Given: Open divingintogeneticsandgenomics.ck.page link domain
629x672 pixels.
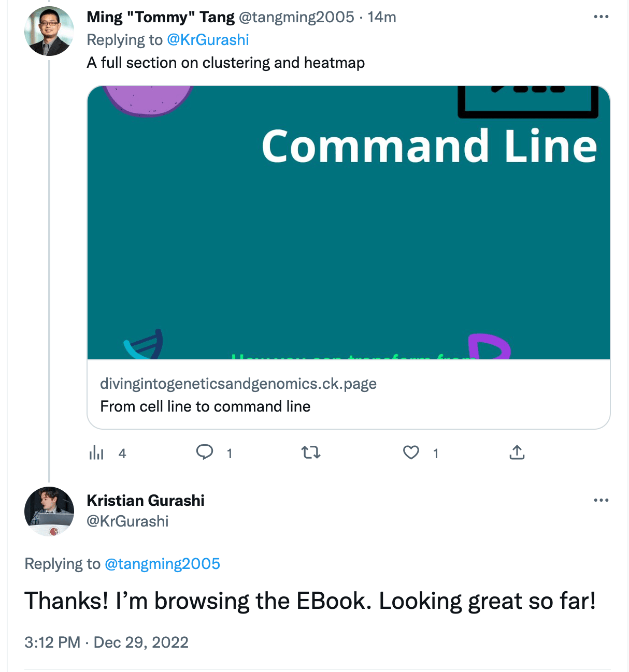Looking at the screenshot, I should click(x=238, y=384).
